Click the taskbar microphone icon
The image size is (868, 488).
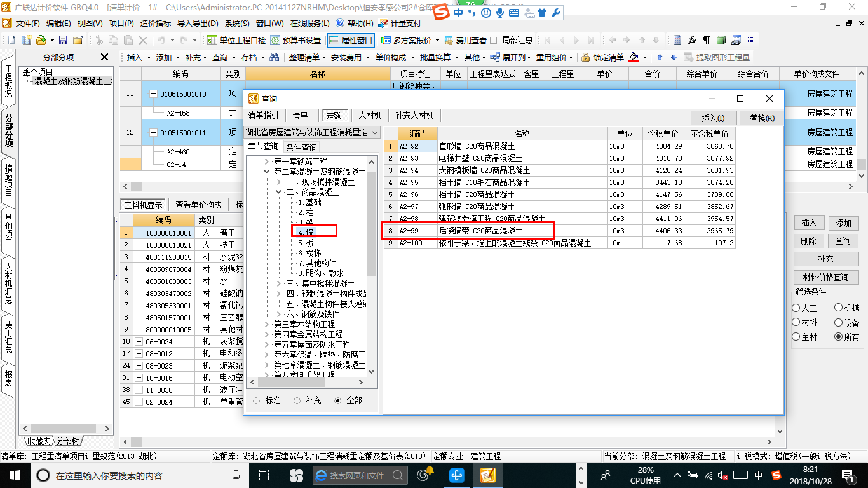(x=236, y=475)
